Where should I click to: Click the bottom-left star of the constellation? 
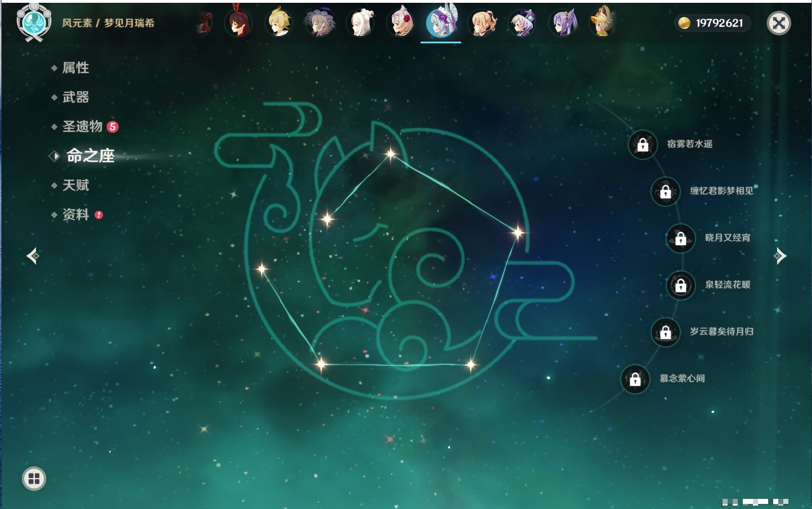(x=321, y=364)
